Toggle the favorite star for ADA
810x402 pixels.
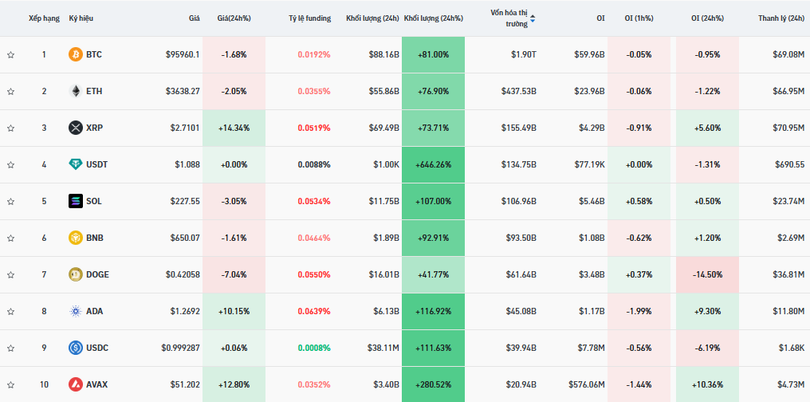pyautogui.click(x=11, y=311)
